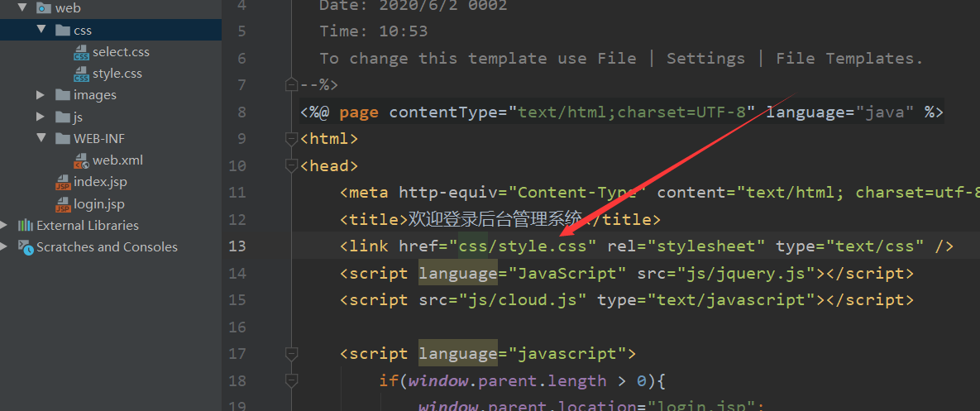Fold the head tag at line 10

click(290, 165)
